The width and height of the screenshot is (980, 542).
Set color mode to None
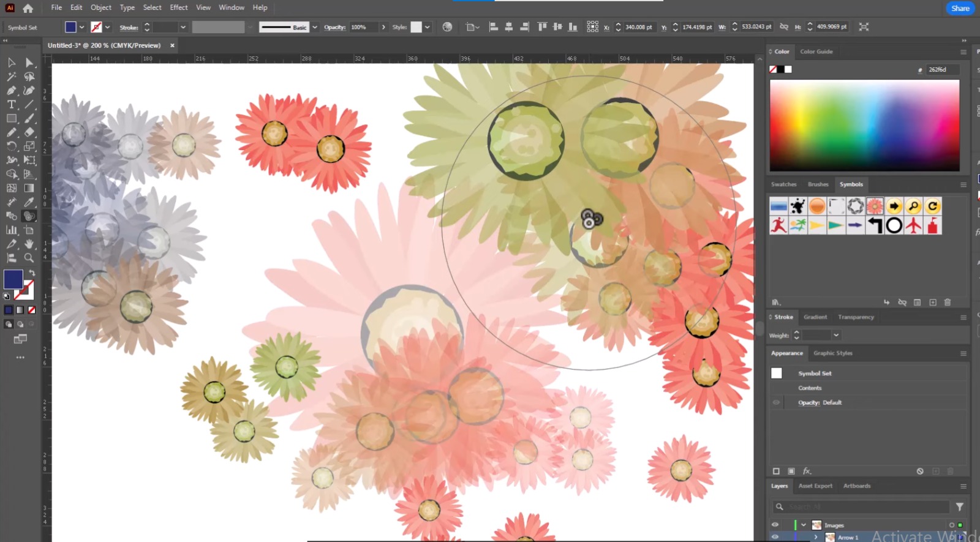(x=31, y=310)
